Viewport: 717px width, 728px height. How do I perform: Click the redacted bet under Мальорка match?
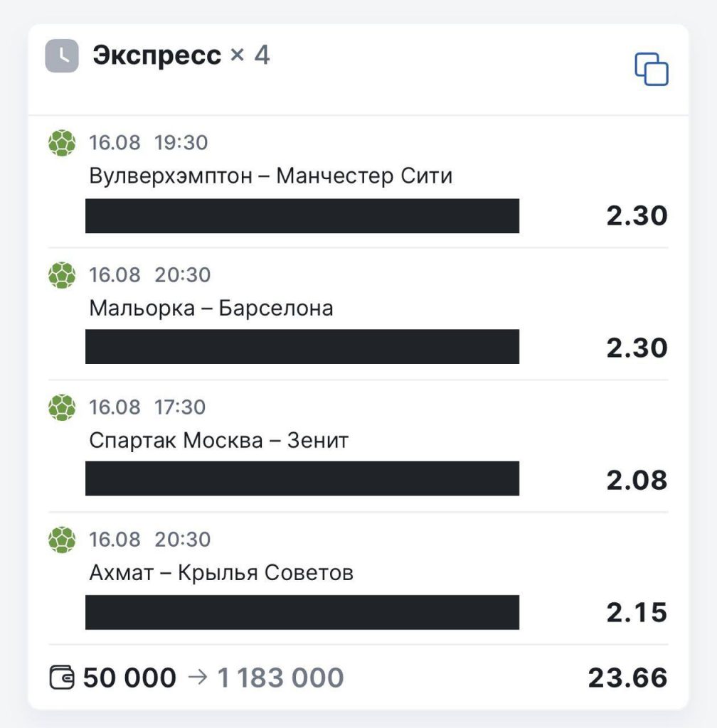302,347
